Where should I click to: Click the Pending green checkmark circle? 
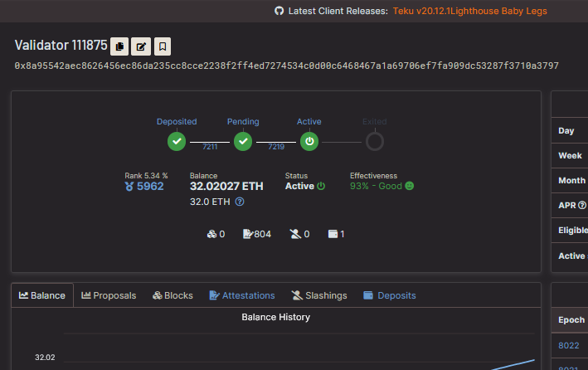point(243,142)
